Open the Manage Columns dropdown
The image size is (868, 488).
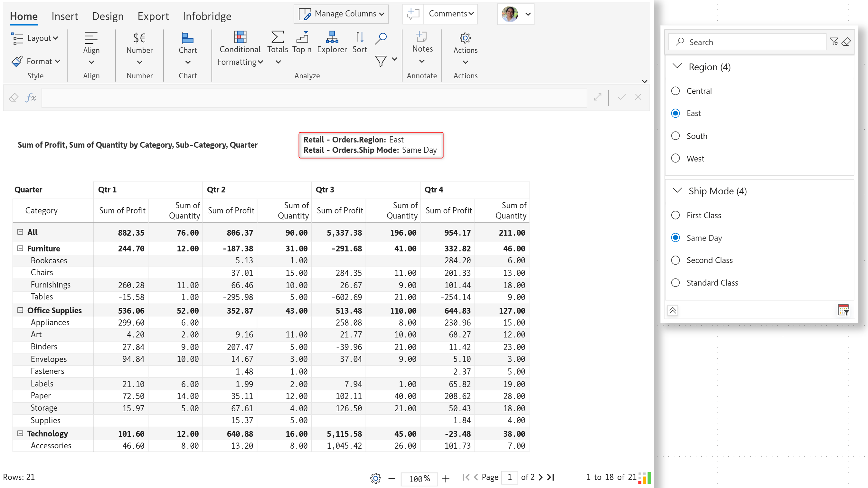point(341,14)
